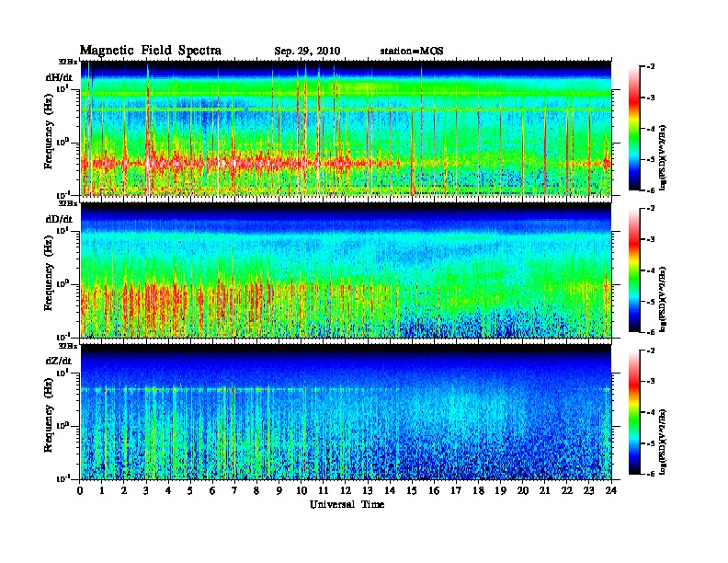Click hour 1 on the time axis

point(102,491)
